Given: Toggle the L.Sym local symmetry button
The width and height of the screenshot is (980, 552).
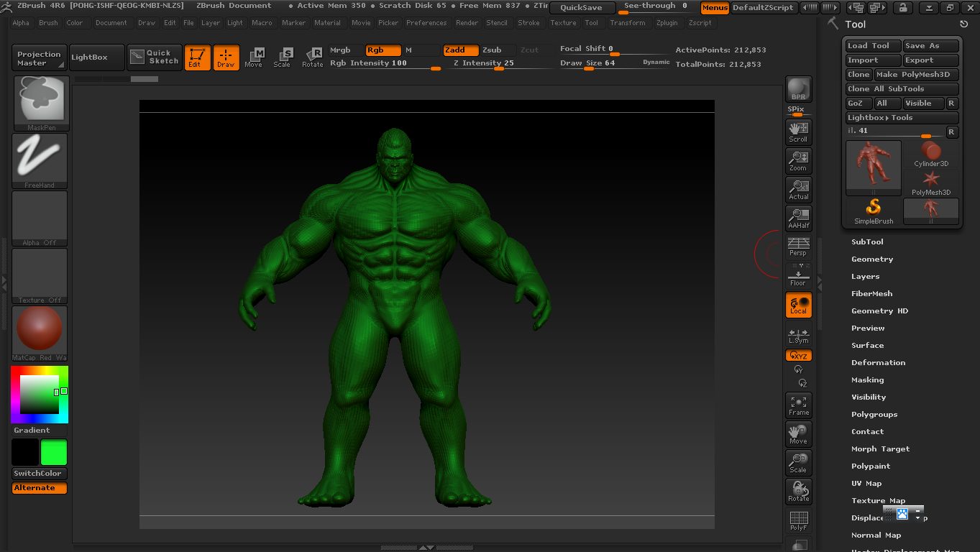Looking at the screenshot, I should pos(799,336).
